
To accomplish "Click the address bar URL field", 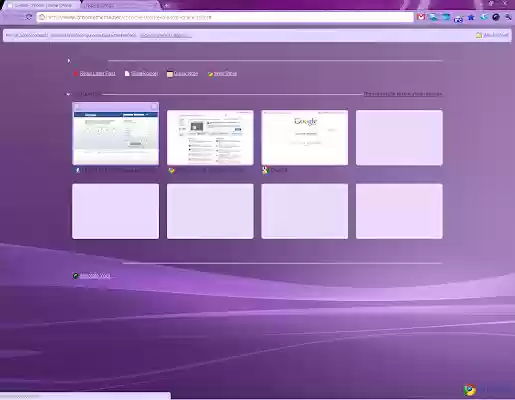I will 225,17.
